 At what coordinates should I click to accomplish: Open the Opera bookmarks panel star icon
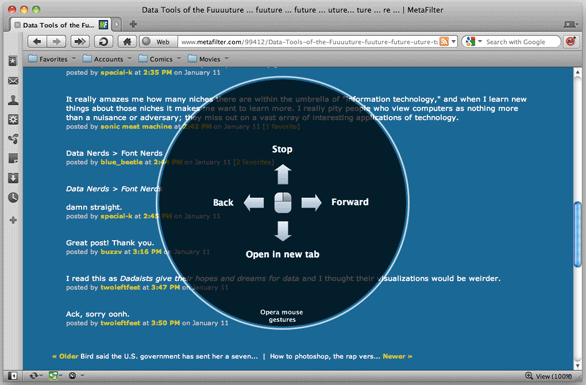click(13, 61)
